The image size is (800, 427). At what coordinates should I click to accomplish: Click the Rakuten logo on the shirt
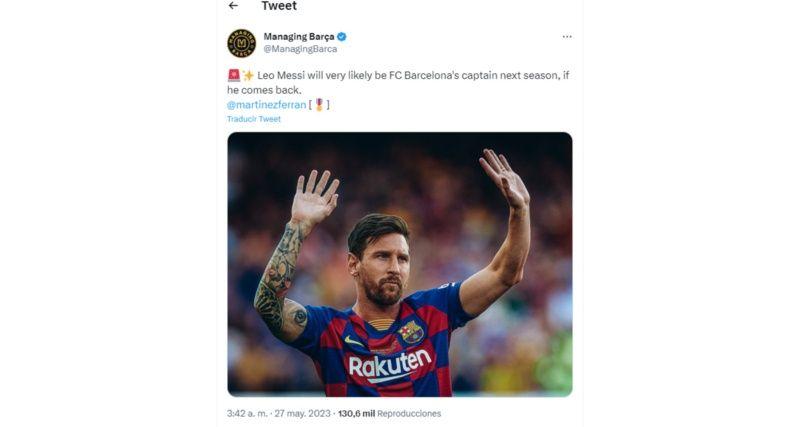click(x=390, y=365)
